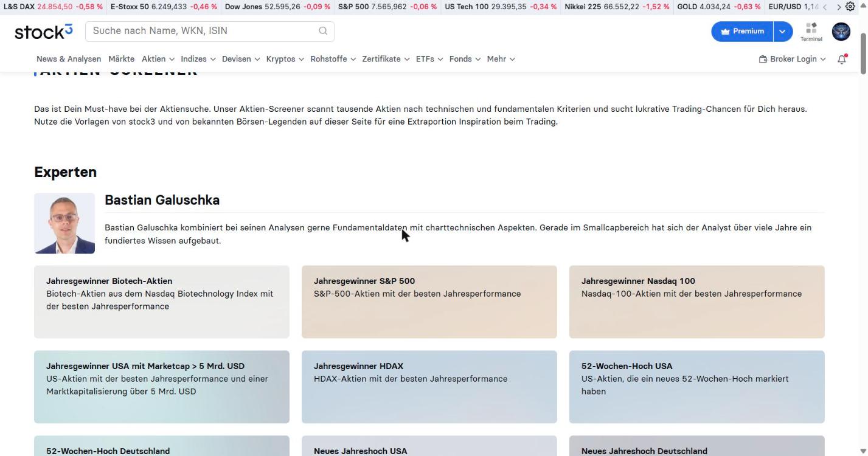
Task: Open 52-Wochen-Hoch USA screener card
Action: (697, 387)
